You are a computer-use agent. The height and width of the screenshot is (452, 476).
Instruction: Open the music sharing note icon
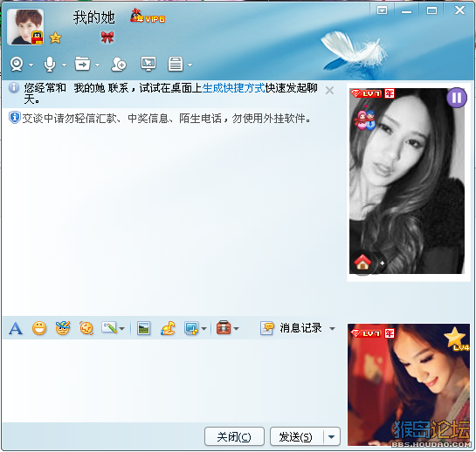point(168,328)
